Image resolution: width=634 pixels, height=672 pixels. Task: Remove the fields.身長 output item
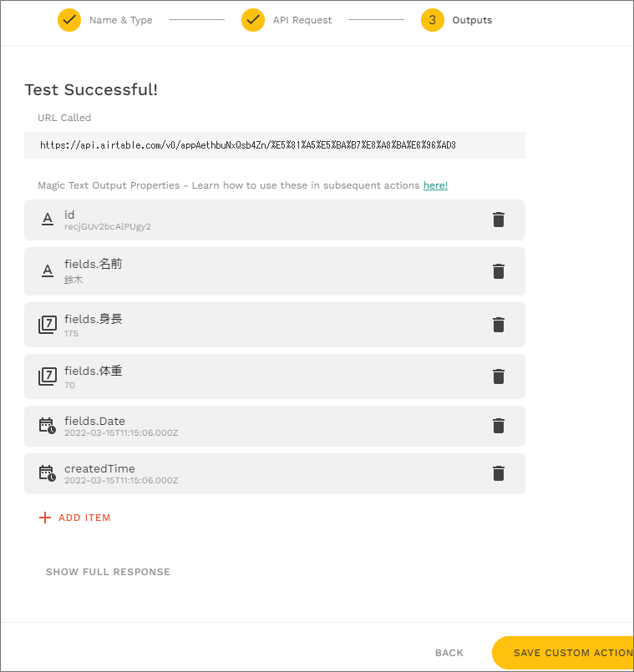[x=499, y=325]
